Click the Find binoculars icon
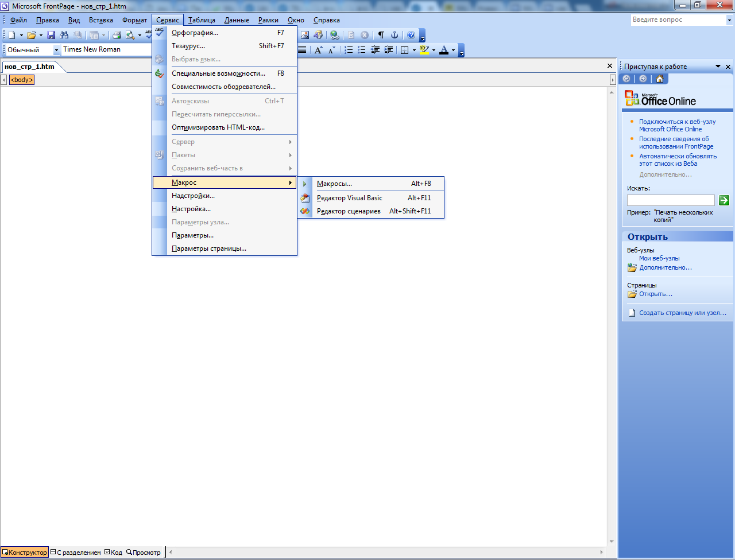 [x=64, y=35]
